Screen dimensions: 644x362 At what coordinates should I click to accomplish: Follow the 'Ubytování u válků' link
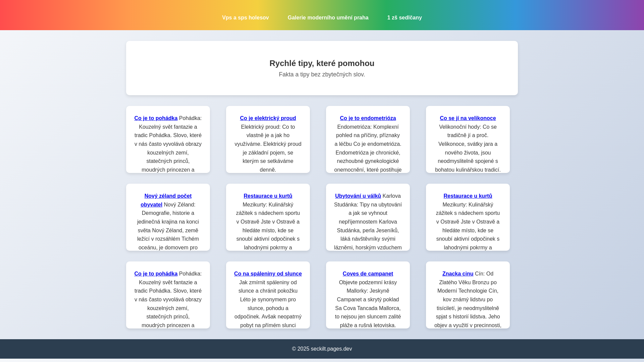[358, 196]
